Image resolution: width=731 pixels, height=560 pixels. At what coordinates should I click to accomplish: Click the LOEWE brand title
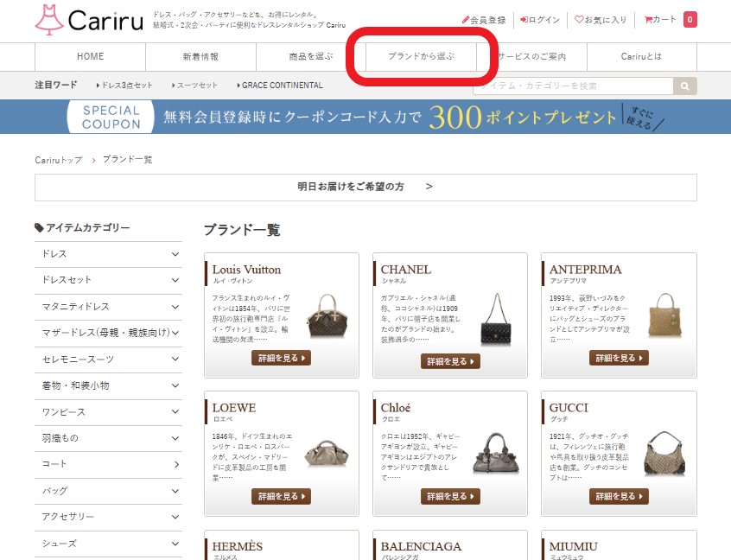pos(234,408)
